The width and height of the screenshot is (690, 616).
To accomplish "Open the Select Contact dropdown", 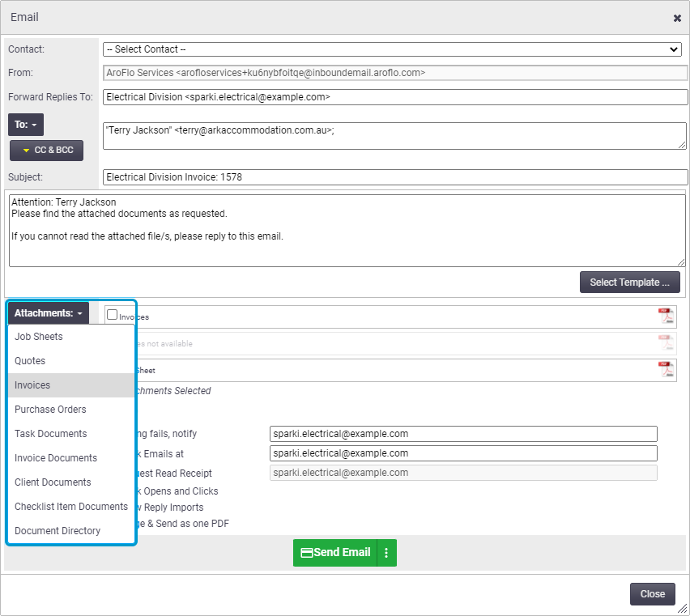I will 392,49.
